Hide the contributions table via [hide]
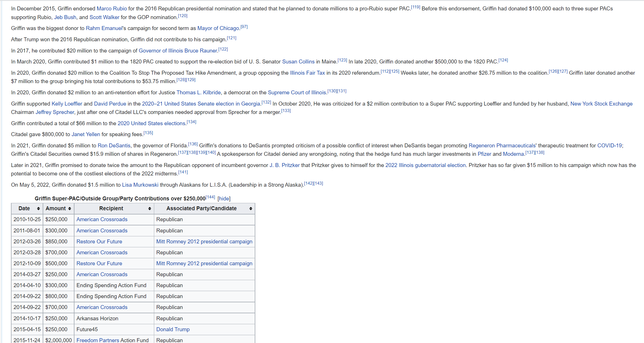The image size is (644, 343). [224, 199]
